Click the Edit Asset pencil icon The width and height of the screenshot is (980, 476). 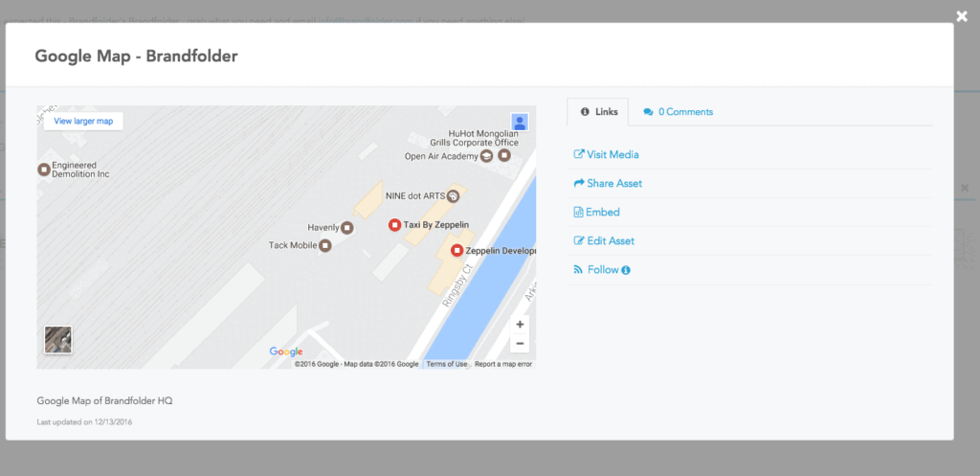tap(579, 240)
